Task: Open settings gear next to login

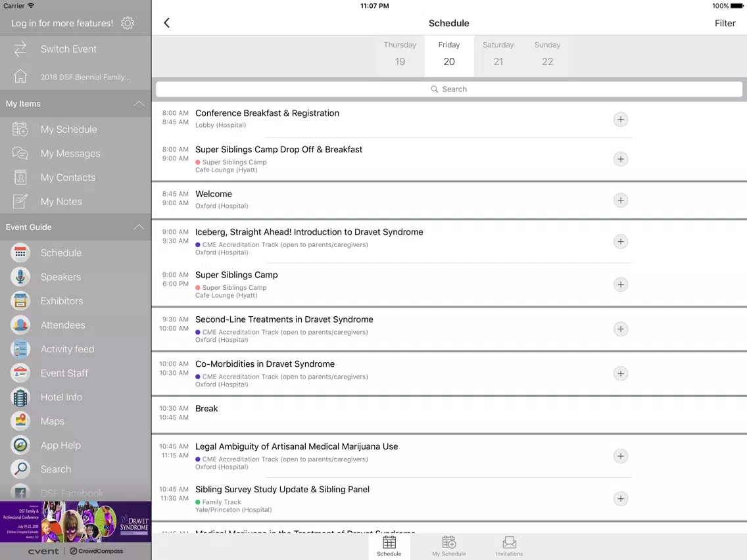Action: click(x=127, y=23)
